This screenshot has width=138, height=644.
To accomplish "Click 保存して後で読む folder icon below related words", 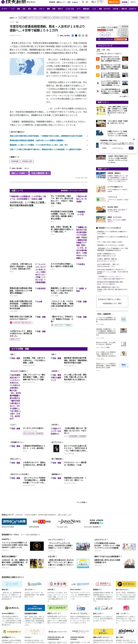I will [16, 169].
